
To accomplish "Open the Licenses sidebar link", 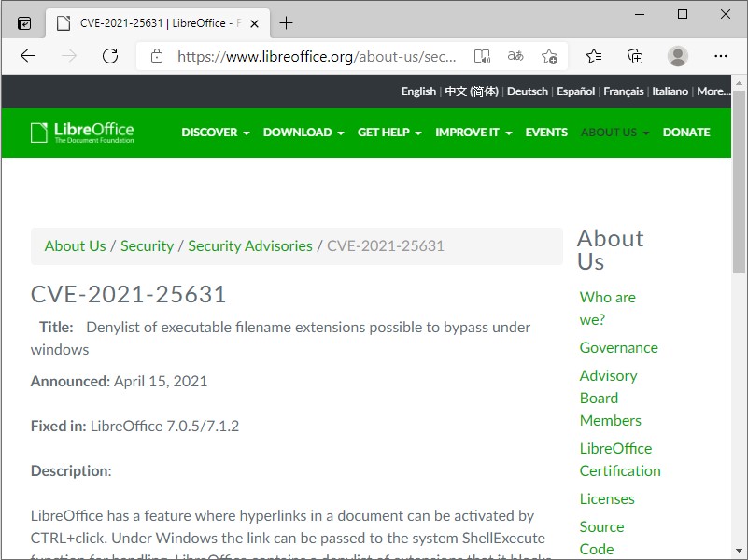I will pyautogui.click(x=607, y=499).
